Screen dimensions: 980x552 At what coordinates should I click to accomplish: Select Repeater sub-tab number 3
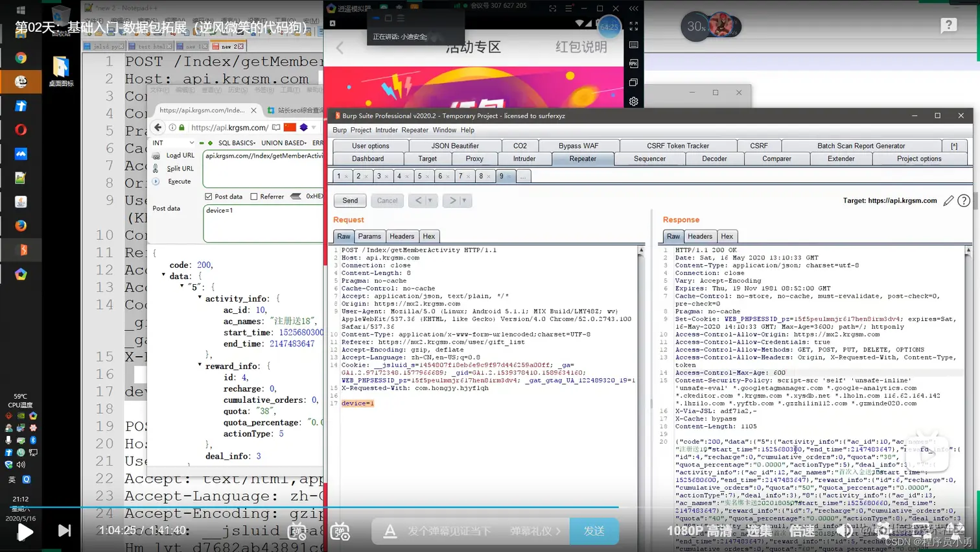(x=381, y=176)
